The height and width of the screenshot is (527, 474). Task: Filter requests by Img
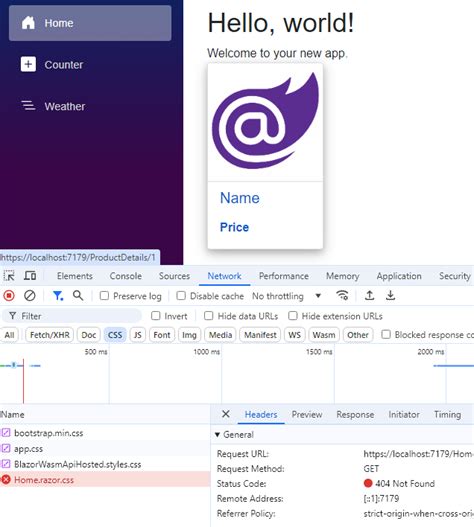tap(189, 335)
